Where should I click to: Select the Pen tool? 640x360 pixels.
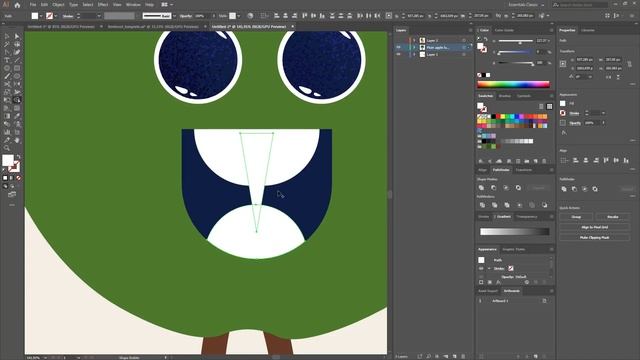point(7,52)
